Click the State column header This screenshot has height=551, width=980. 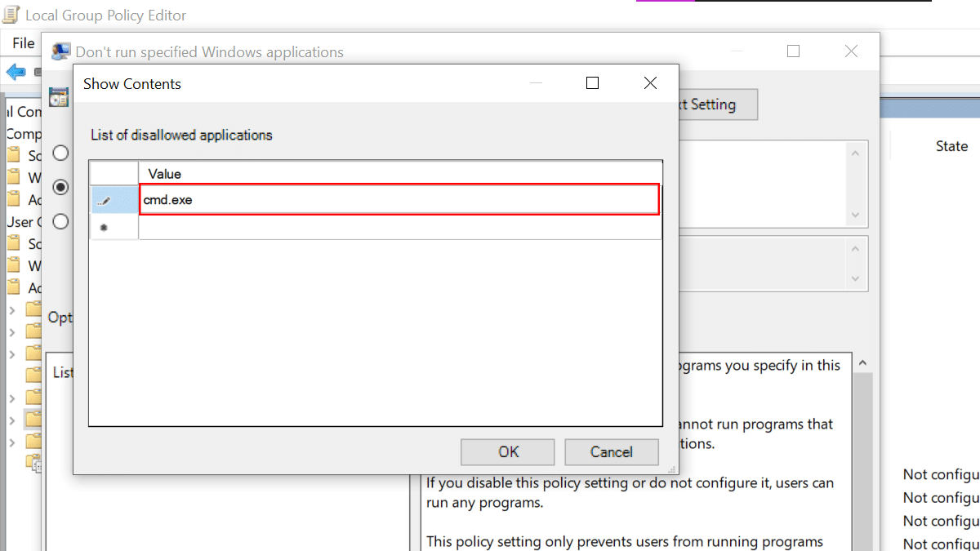coord(952,146)
